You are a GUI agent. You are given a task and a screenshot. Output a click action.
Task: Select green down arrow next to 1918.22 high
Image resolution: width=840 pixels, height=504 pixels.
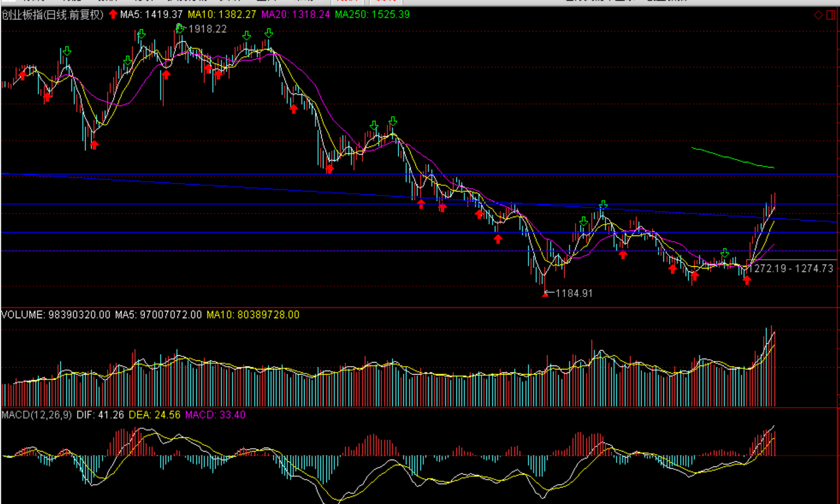point(181,28)
